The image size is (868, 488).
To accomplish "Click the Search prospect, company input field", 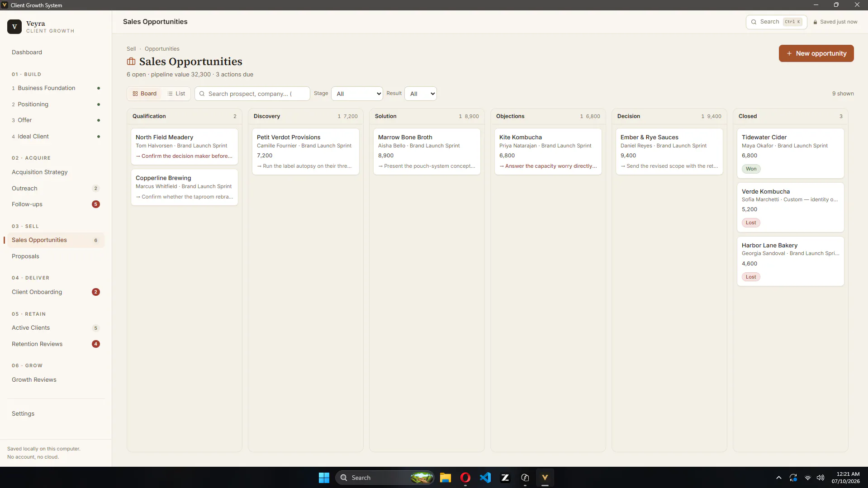I will click(x=252, y=94).
